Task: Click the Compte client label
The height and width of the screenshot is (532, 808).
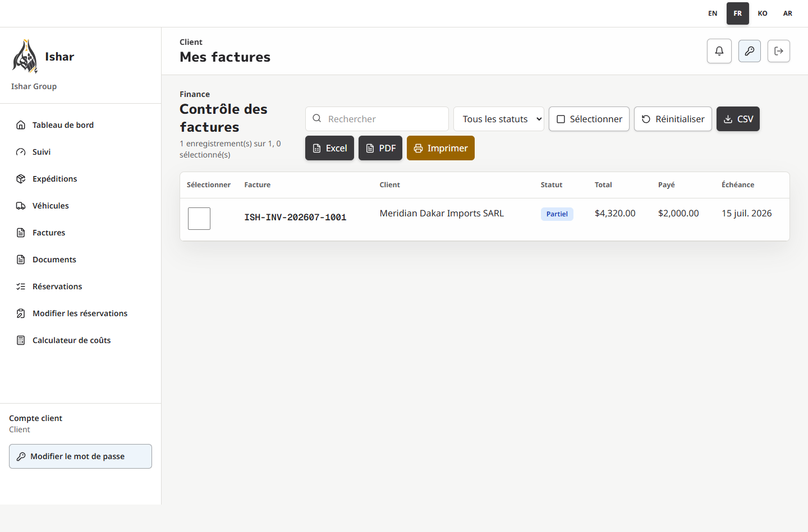Action: click(35, 418)
